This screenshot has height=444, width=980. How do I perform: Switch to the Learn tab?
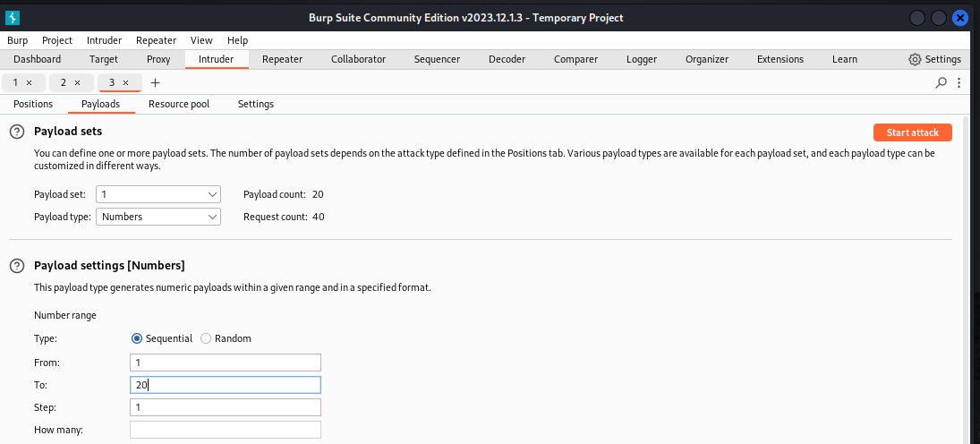[x=845, y=59]
